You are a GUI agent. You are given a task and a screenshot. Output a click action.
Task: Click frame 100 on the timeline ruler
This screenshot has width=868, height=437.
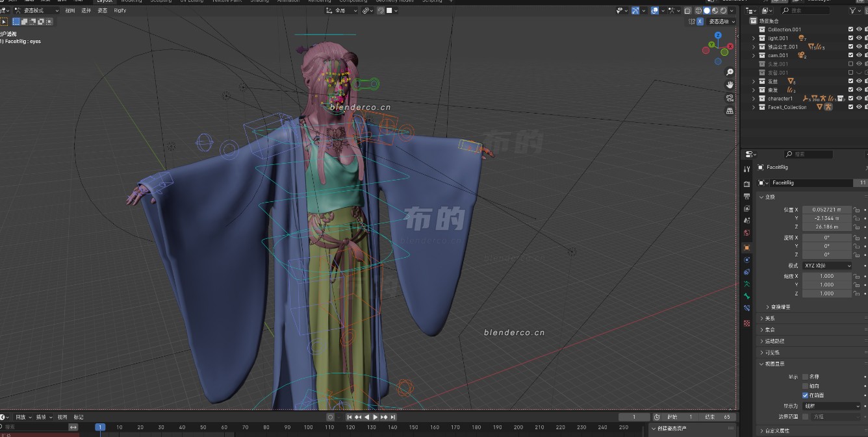tap(309, 427)
